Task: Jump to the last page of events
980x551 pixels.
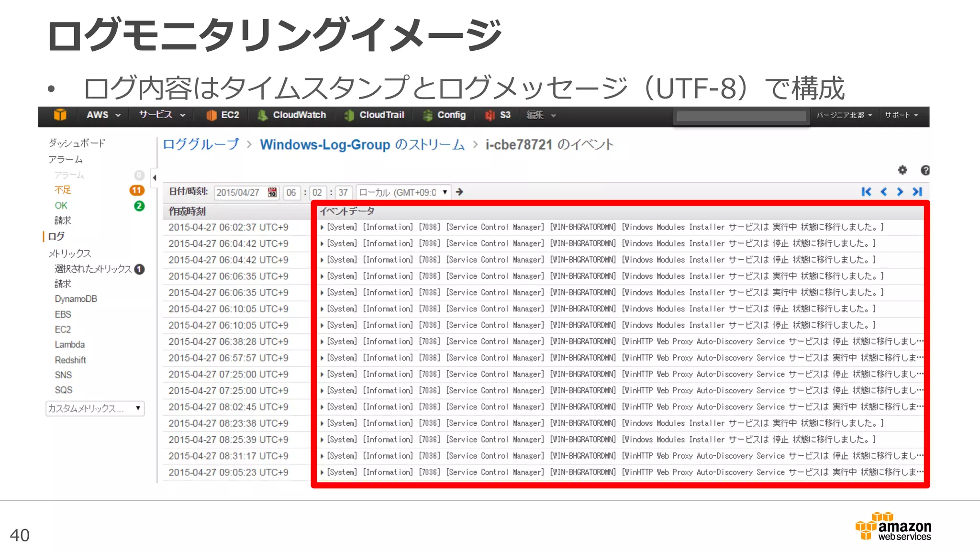Action: (917, 192)
